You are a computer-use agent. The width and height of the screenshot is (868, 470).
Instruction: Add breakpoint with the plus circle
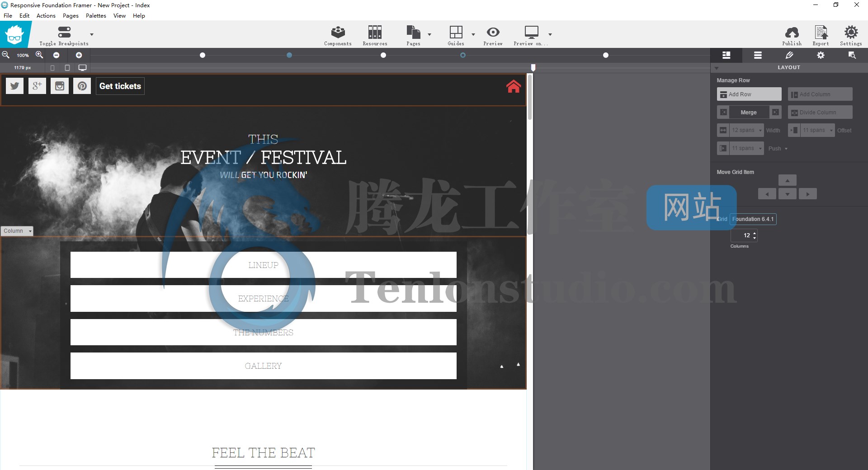click(x=79, y=55)
